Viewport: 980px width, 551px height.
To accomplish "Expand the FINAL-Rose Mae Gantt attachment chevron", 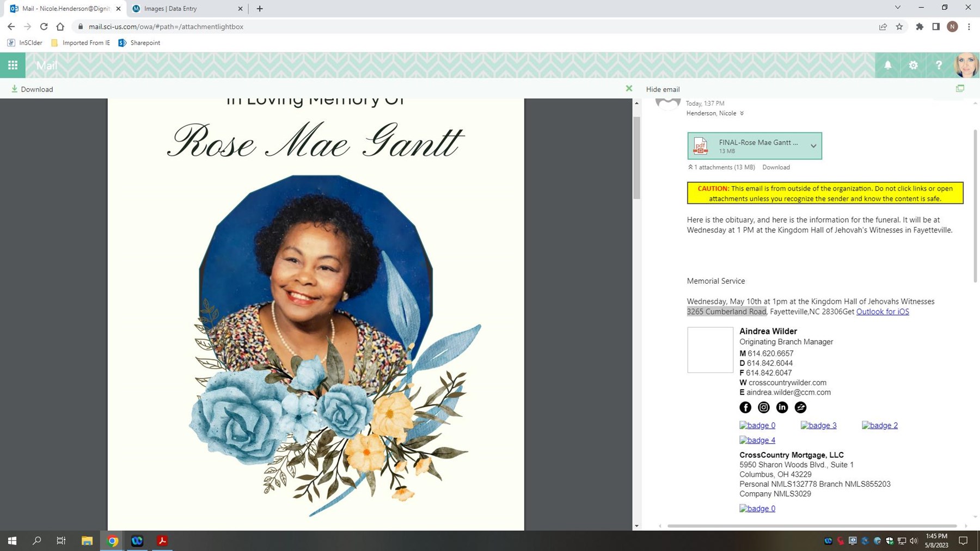I will pyautogui.click(x=813, y=146).
